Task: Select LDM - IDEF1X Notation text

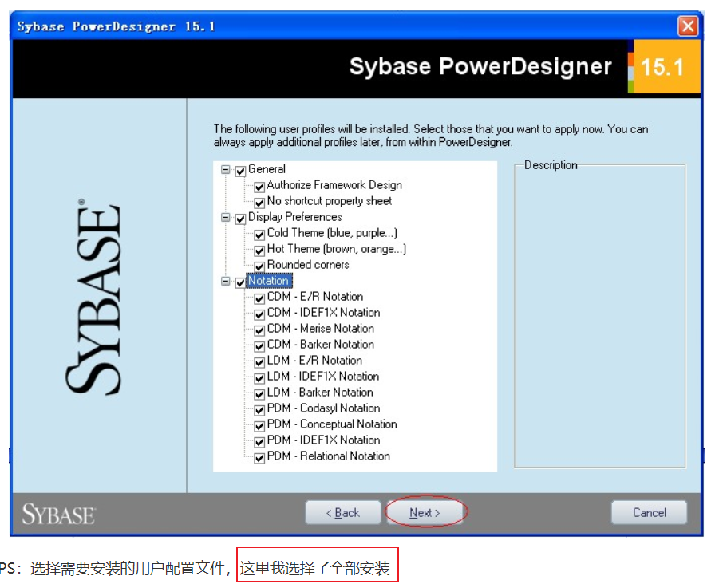Action: point(323,377)
